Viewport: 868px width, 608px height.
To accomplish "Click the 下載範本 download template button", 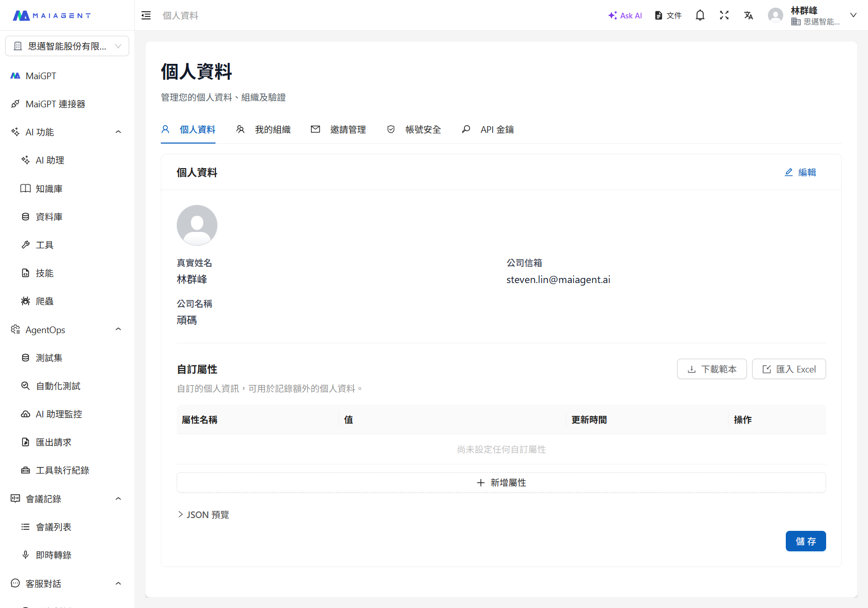I will point(712,369).
